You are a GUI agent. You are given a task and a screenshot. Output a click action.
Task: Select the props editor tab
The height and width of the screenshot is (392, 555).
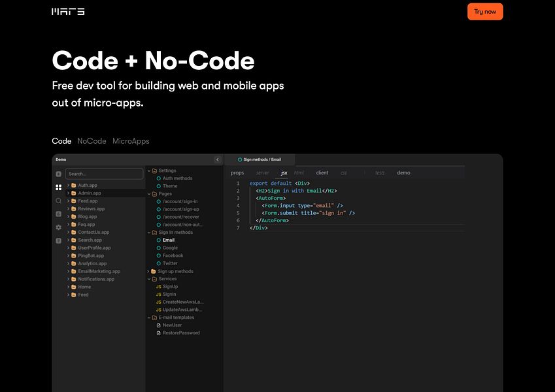pos(237,172)
